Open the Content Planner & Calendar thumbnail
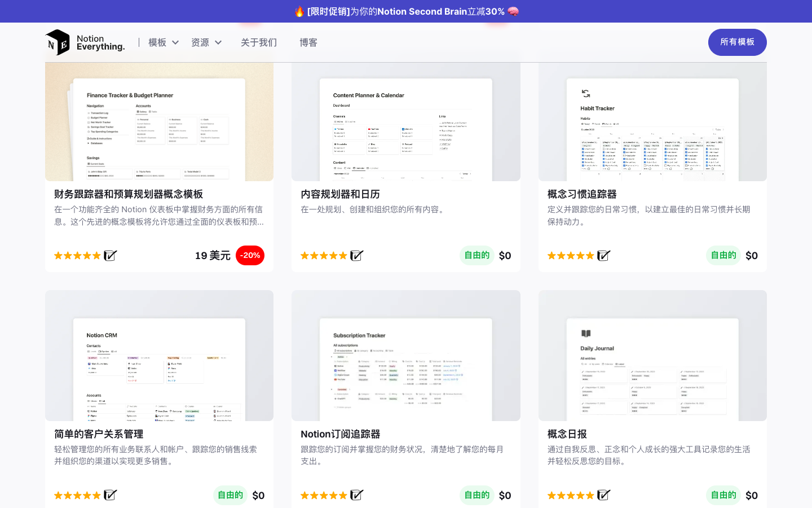812x508 pixels. click(x=405, y=121)
